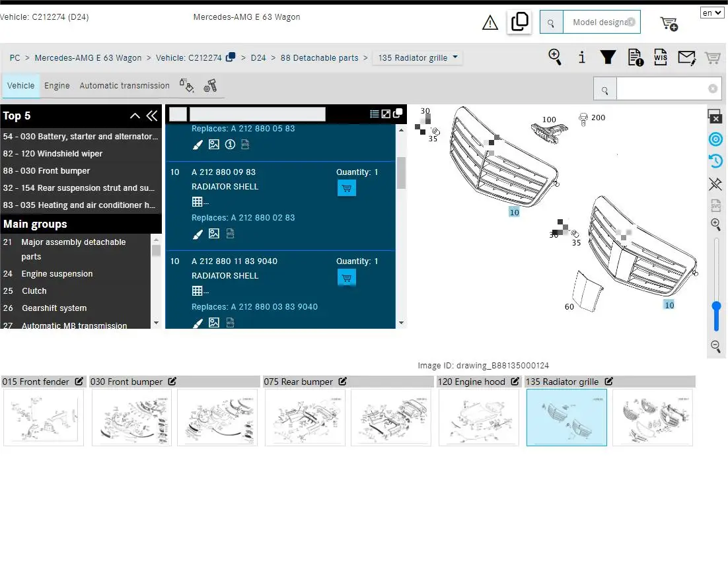Select main group 24 Engine suspension
Screen dimensions: 728x575
pos(75,274)
